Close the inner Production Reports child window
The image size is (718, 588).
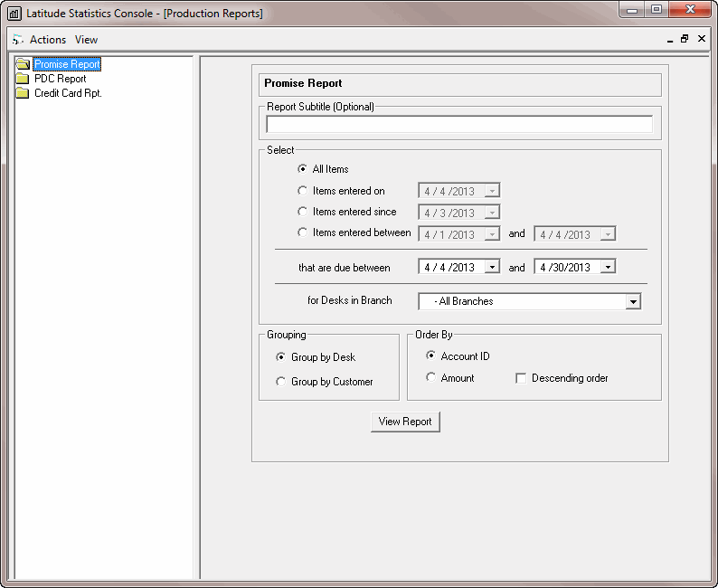[x=700, y=39]
